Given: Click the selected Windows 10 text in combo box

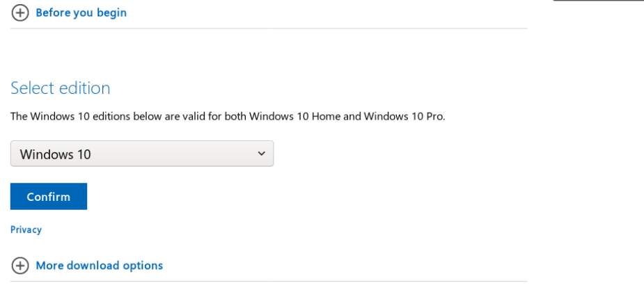Looking at the screenshot, I should [x=56, y=154].
